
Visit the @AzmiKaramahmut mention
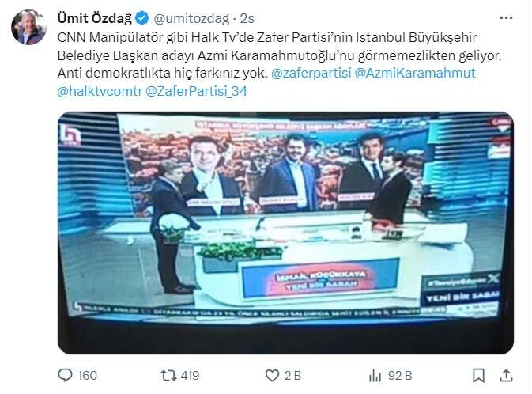tap(414, 74)
